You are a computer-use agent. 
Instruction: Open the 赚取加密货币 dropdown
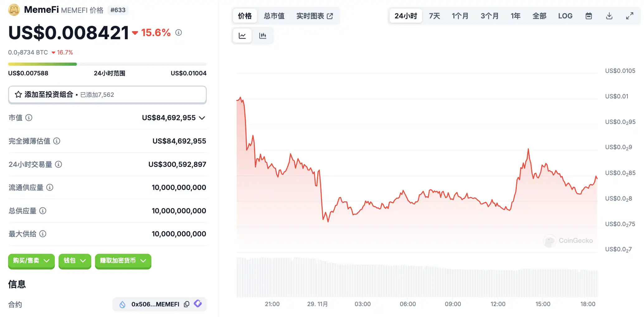[123, 261]
